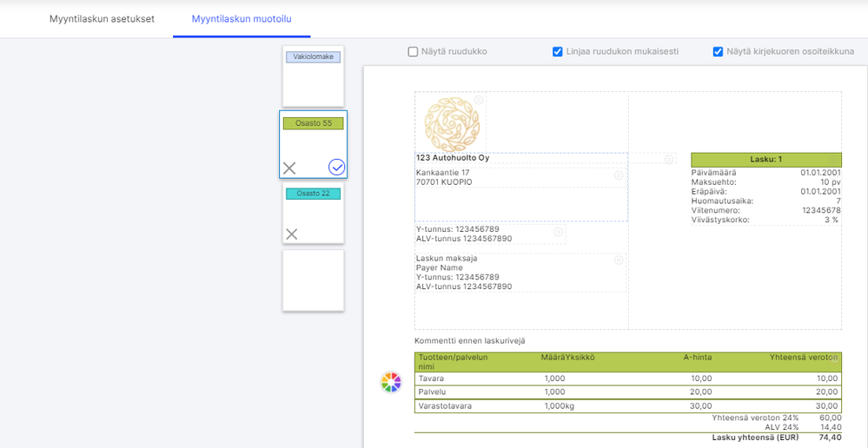Image resolution: width=868 pixels, height=448 pixels.
Task: Click the checkmark circle on Osasto 55
Action: pyautogui.click(x=336, y=167)
